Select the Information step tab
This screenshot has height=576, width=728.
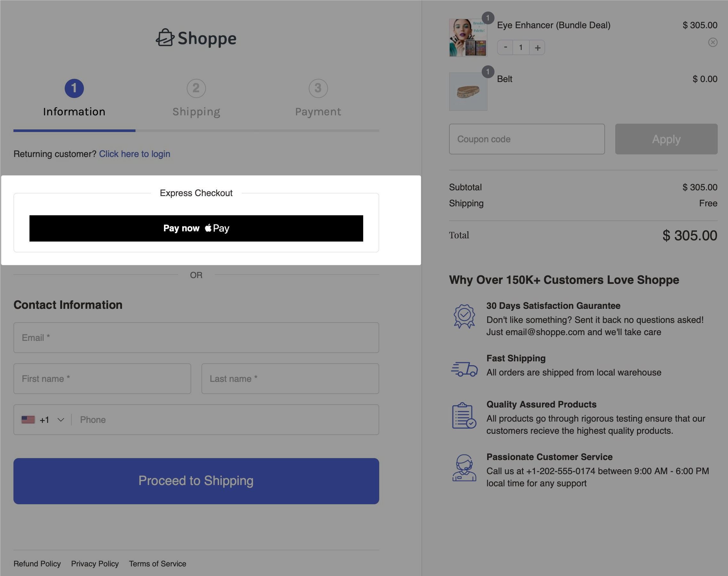coord(74,99)
